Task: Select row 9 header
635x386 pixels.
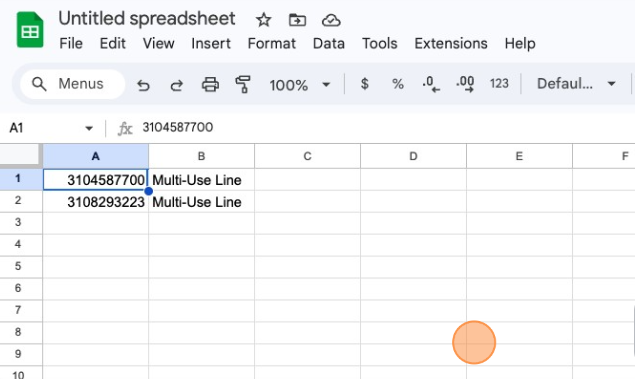Action: pyautogui.click(x=21, y=354)
